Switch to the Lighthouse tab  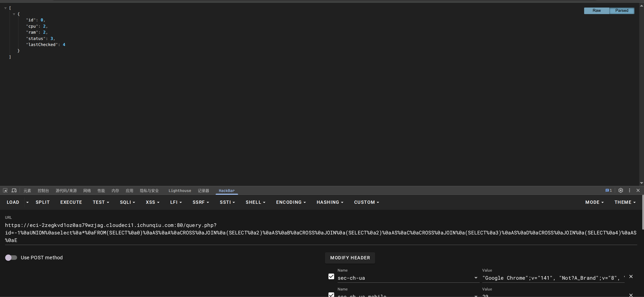point(180,191)
